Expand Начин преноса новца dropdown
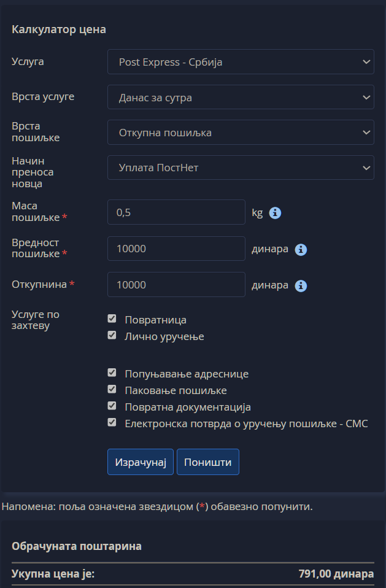Image resolution: width=386 pixels, height=588 pixels. [x=241, y=168]
